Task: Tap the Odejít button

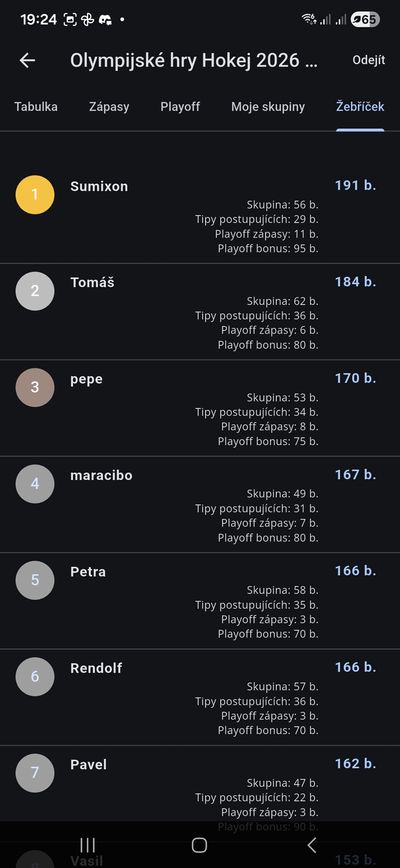Action: pos(368,60)
